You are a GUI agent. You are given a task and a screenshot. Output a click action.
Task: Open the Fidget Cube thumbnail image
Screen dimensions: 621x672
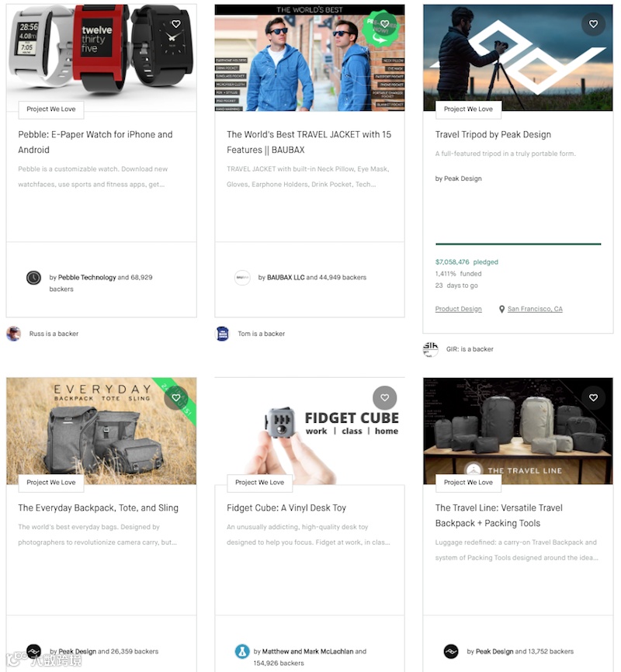pyautogui.click(x=310, y=431)
